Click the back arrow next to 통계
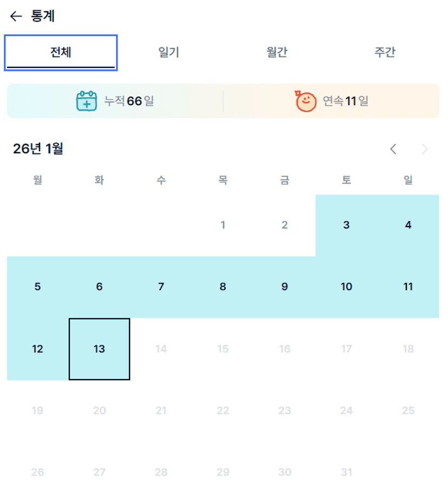This screenshot has height=500, width=448. pos(16,16)
